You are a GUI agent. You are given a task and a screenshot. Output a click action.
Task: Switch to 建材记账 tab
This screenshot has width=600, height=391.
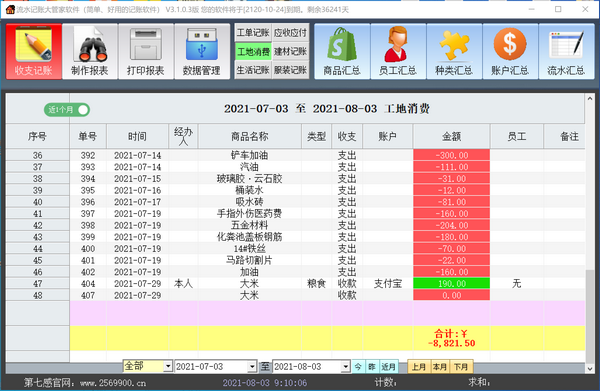[290, 52]
